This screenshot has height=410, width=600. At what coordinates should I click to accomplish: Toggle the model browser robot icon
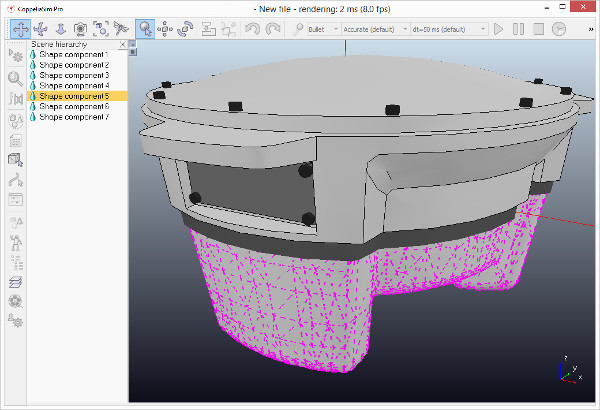coord(16,242)
